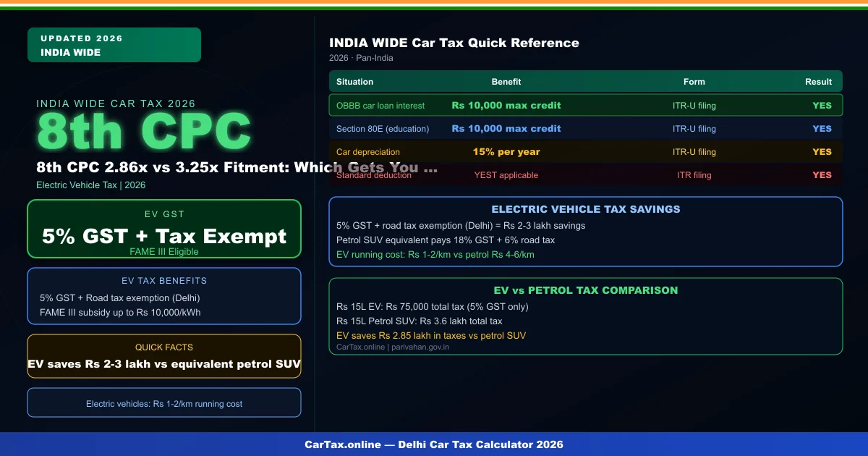Click 'EV running cost: Rs 1-2/km vs petrol' line
Viewport: 868px width, 456px height.
click(435, 255)
